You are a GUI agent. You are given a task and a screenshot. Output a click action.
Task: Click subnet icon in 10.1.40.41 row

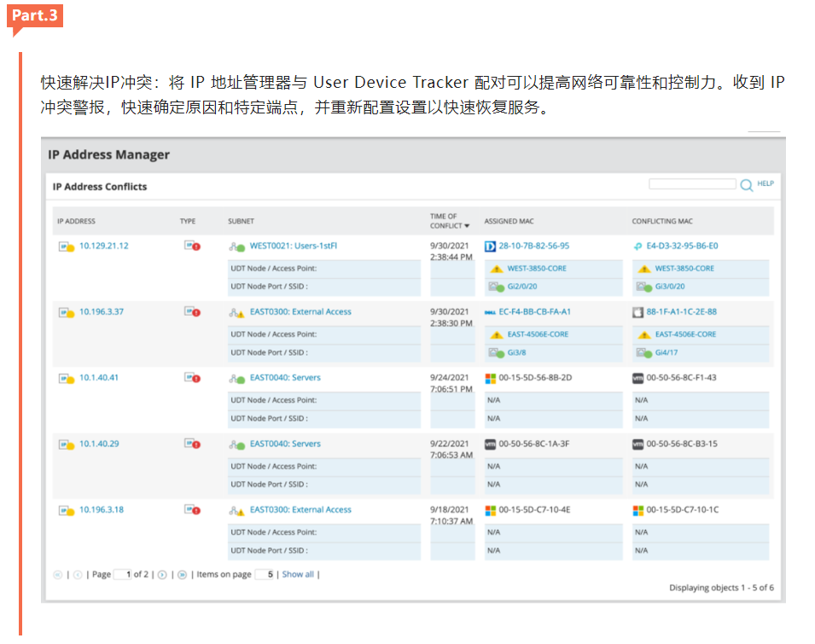[237, 379]
